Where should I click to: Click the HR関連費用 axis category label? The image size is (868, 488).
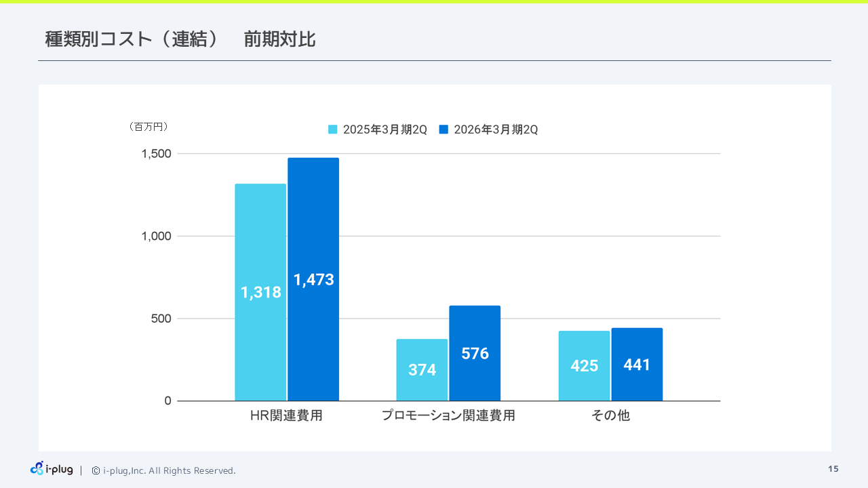(x=286, y=415)
